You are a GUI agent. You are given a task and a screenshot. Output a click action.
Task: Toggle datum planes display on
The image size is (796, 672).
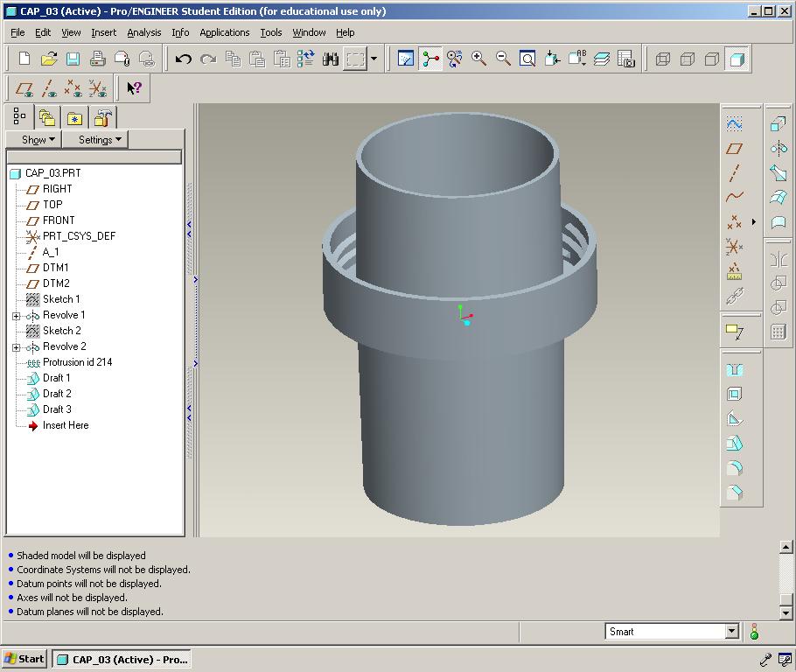tap(25, 88)
